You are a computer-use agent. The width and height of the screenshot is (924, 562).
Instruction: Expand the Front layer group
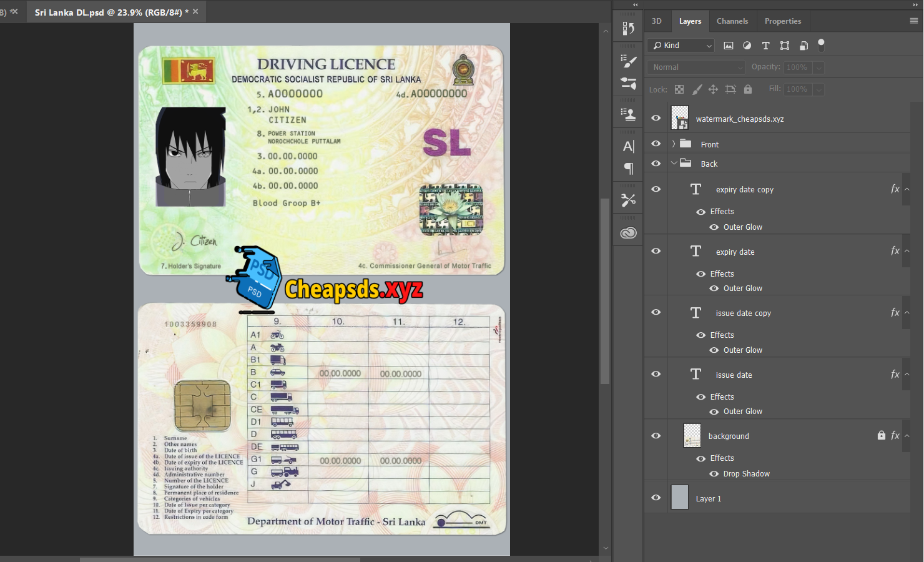(x=674, y=144)
